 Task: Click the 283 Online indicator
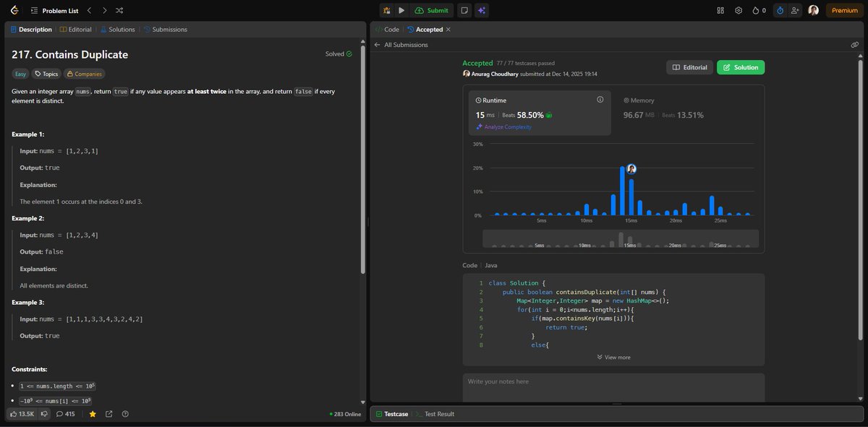pyautogui.click(x=345, y=414)
